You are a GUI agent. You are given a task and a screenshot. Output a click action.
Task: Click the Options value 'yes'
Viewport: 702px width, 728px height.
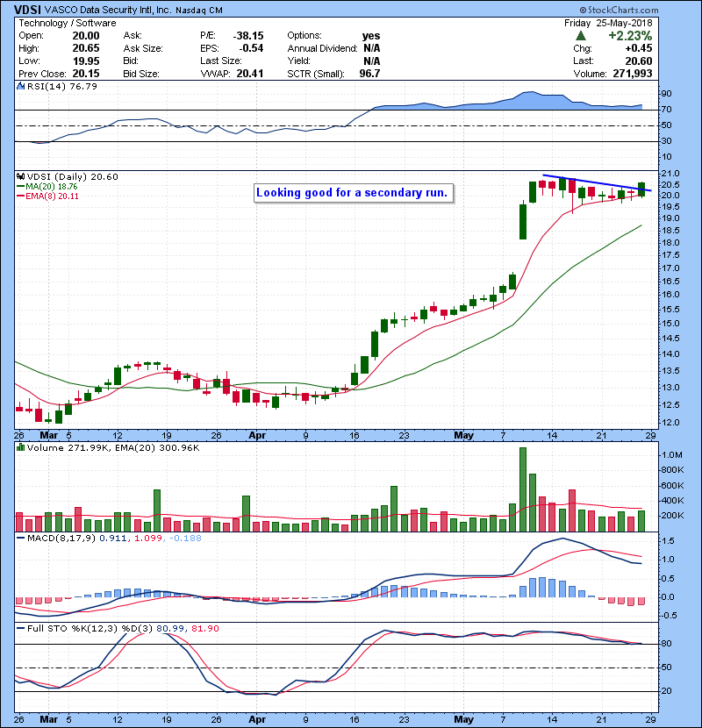[x=371, y=36]
